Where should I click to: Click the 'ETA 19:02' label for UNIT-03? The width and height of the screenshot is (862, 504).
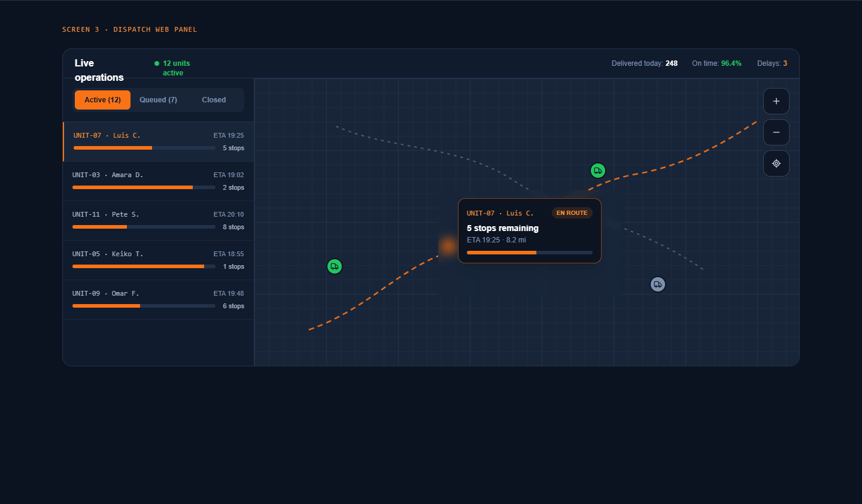(229, 175)
